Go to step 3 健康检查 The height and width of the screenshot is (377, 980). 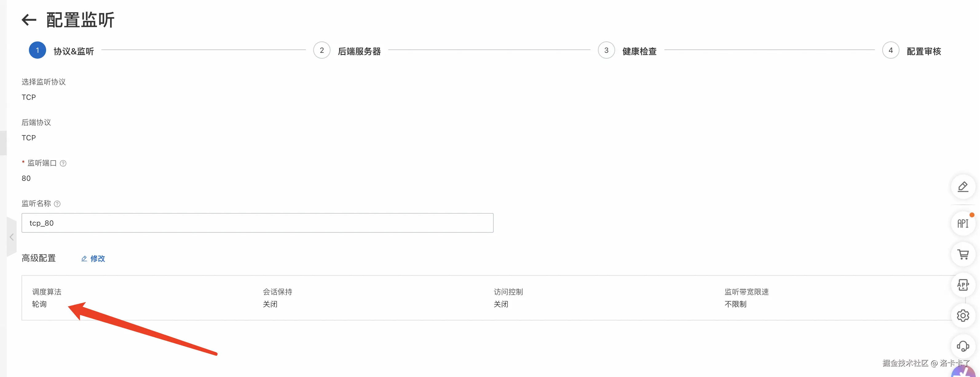(x=606, y=50)
